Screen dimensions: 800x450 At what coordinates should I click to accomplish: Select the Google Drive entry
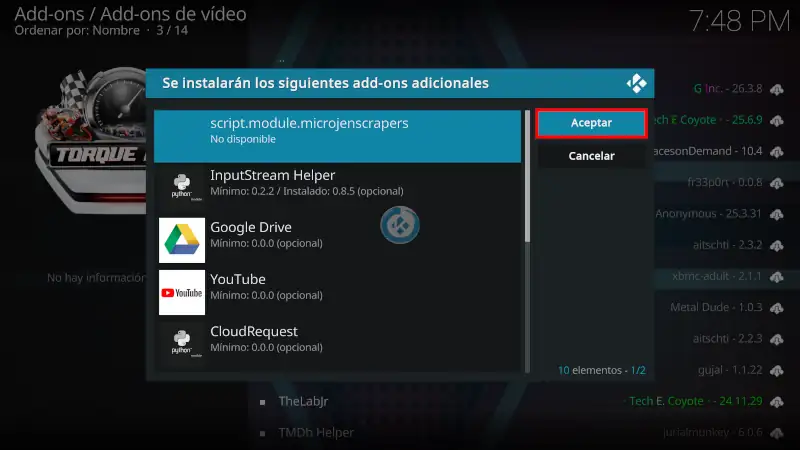[337, 240]
